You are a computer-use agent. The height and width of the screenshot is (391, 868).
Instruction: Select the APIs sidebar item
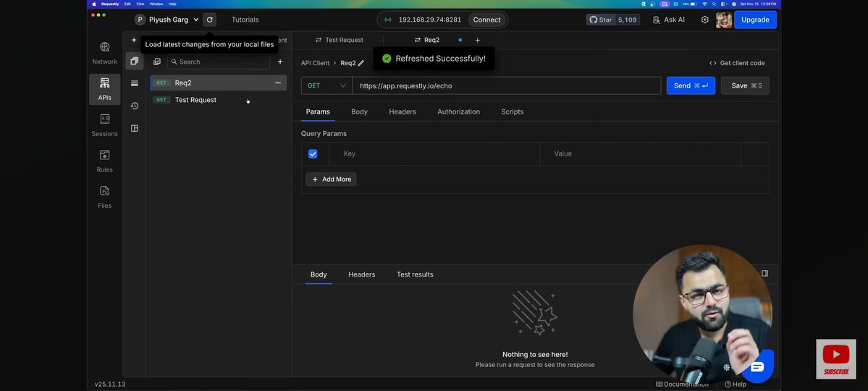[105, 89]
